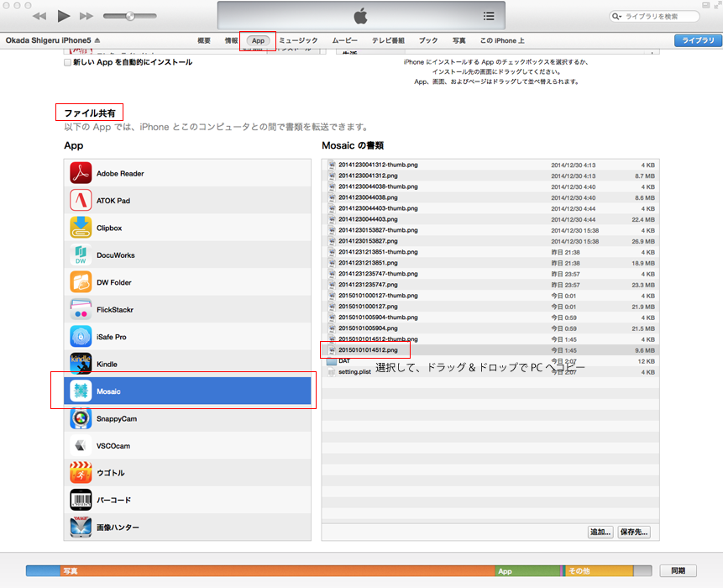The image size is (723, 588).
Task: Click the バーコード app icon
Action: (x=81, y=500)
